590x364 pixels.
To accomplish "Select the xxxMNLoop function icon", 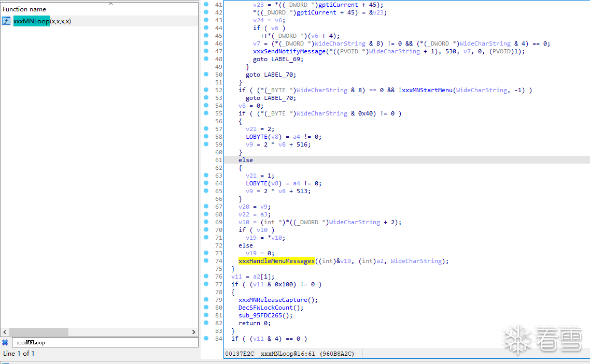I will click(6, 21).
